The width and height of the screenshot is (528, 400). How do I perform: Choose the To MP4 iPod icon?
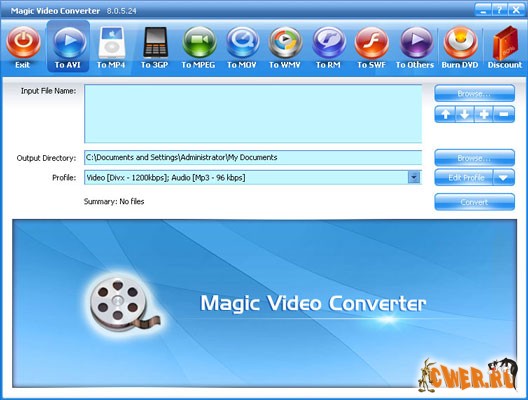pos(111,42)
